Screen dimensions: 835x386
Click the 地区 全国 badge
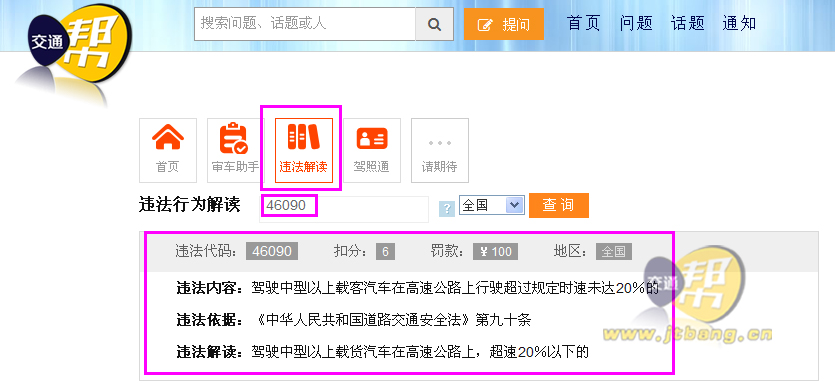[614, 251]
